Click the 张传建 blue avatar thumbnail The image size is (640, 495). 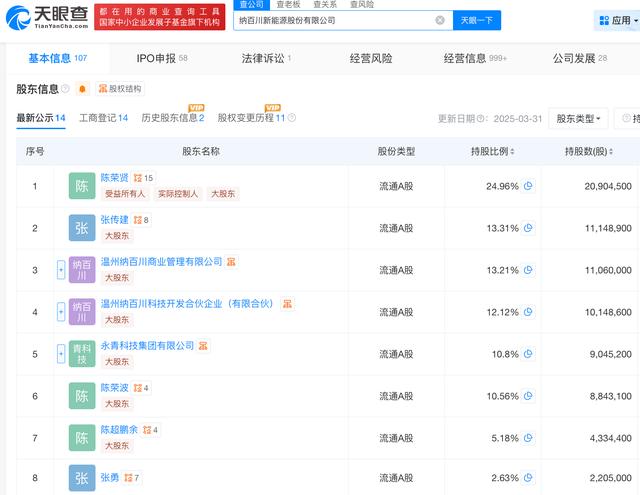point(82,228)
